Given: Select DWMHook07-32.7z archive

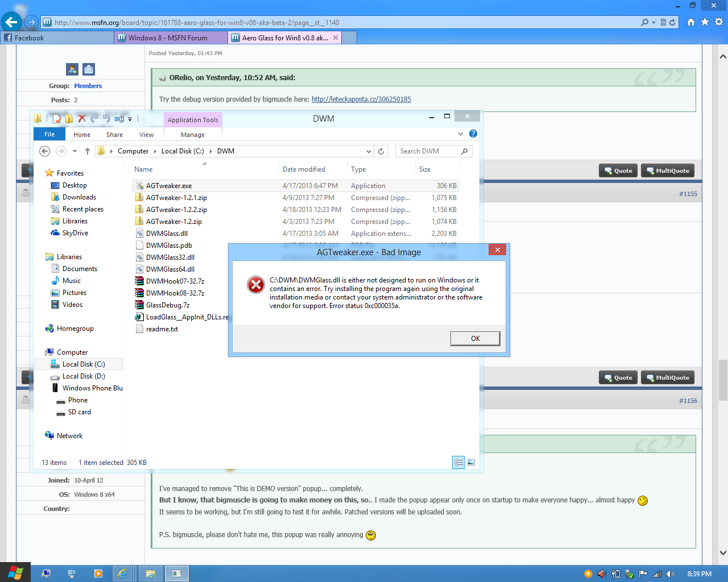Looking at the screenshot, I should pos(175,281).
